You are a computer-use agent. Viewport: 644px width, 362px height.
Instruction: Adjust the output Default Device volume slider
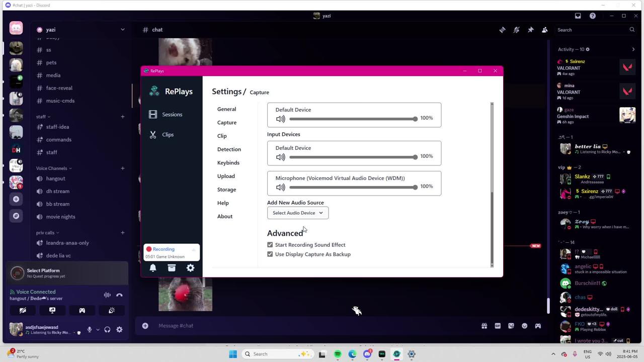point(353,119)
